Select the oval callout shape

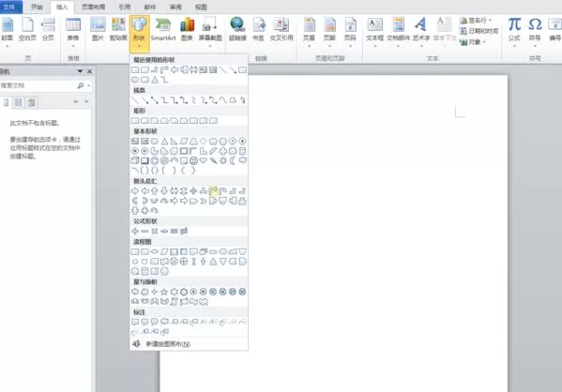tap(155, 322)
